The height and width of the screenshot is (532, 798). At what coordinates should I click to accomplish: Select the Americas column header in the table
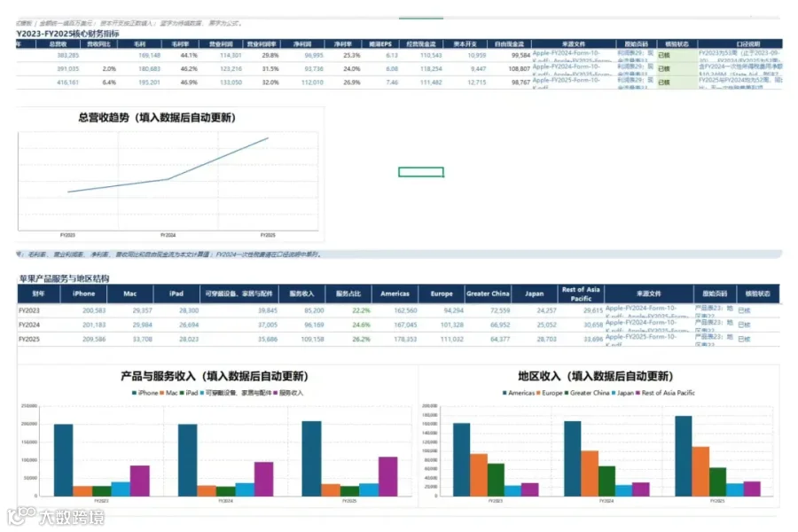pos(395,293)
